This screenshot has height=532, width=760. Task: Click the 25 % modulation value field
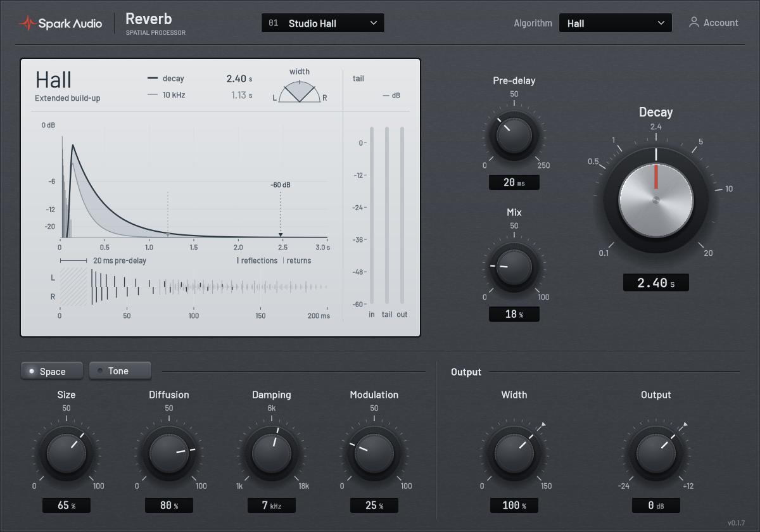(x=374, y=505)
